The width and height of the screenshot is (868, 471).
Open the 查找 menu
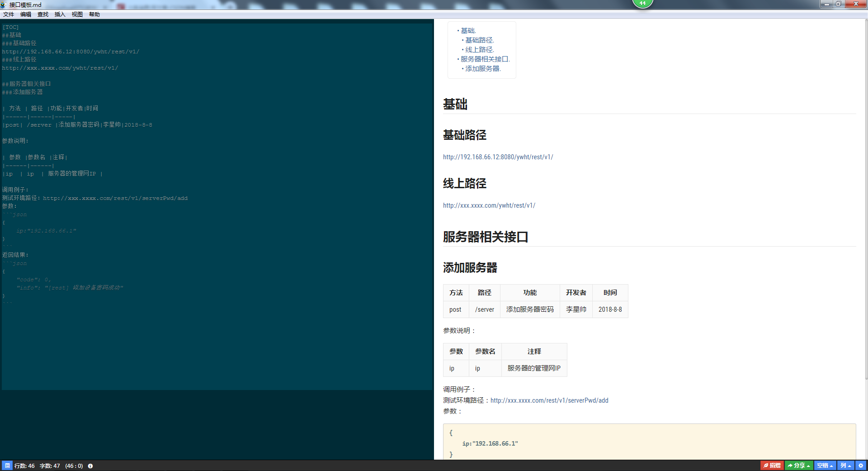click(x=43, y=14)
